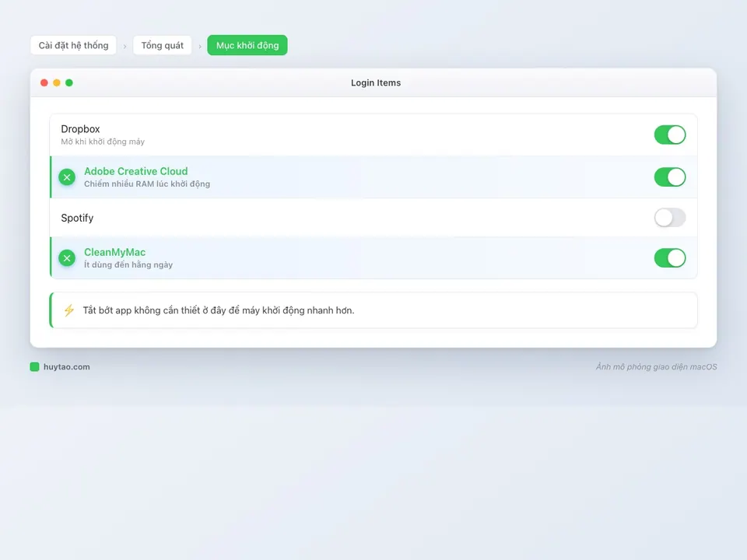Click the caption Ảnh mô phỏng giao diện macOS
This screenshot has height=560, width=747.
(x=657, y=366)
